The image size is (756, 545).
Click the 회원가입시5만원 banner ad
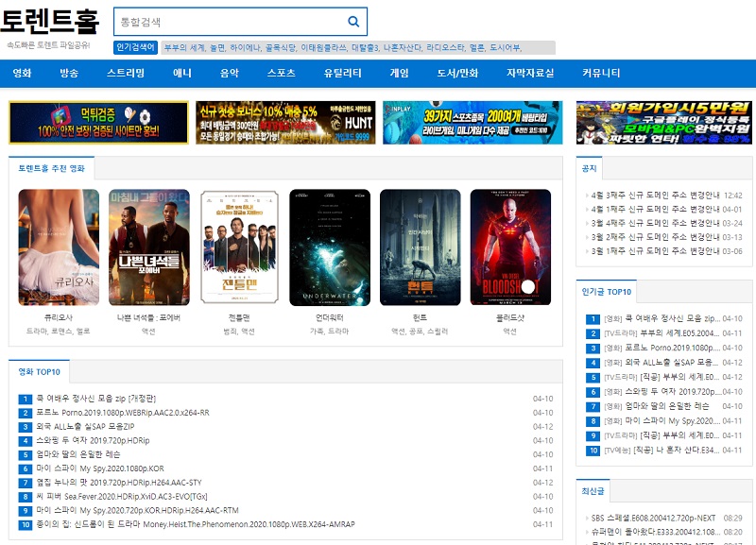664,123
